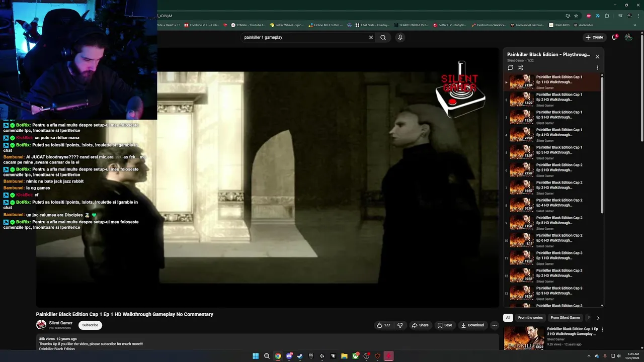Viewport: 644px width, 362px height.
Task: Show hidden system tray icons
Action: point(589,356)
